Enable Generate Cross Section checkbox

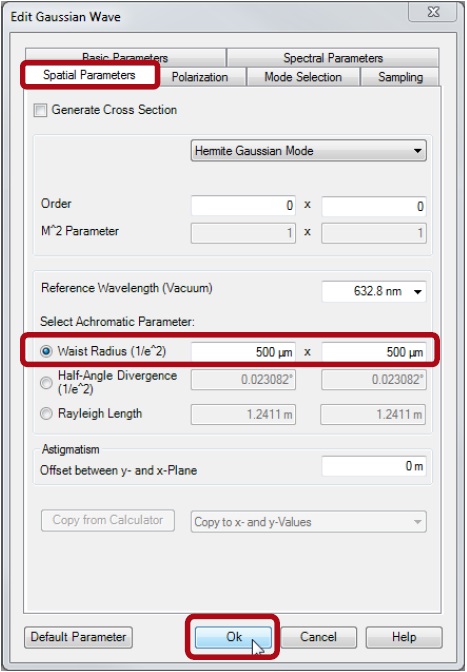click(x=40, y=110)
